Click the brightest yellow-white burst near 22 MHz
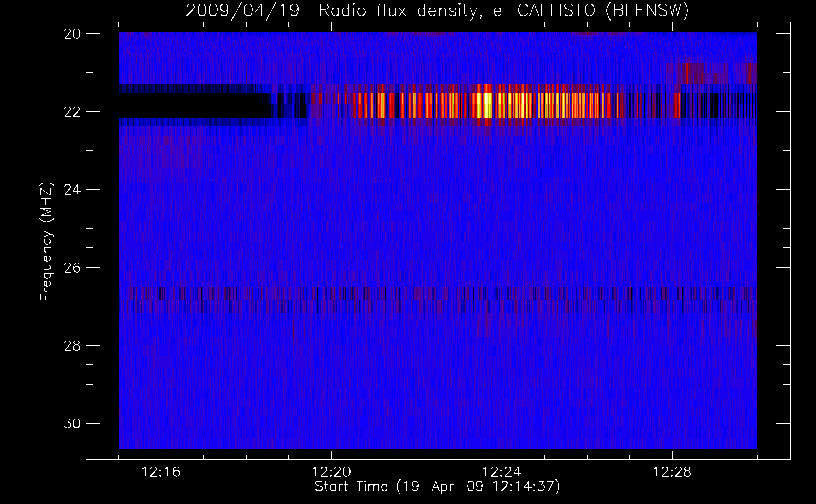Viewport: 816px width, 504px height. point(487,105)
